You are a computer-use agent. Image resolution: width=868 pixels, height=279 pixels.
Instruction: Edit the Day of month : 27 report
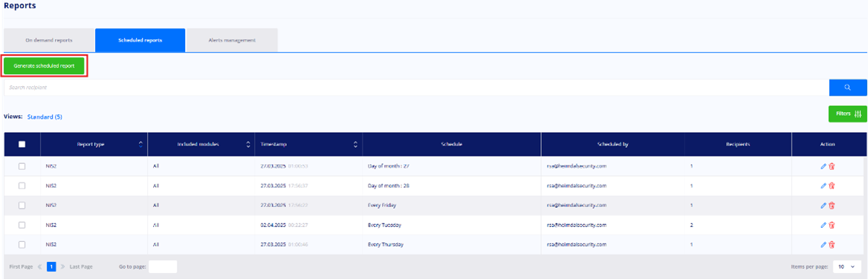pos(823,165)
